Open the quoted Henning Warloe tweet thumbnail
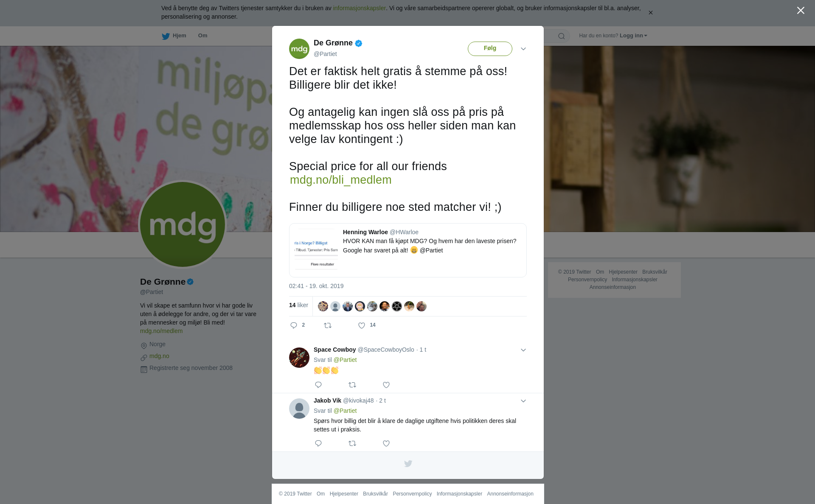 pos(316,250)
